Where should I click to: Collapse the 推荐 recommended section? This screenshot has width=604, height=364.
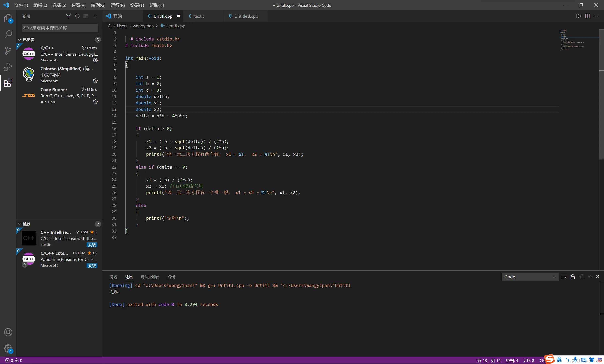[x=20, y=224]
